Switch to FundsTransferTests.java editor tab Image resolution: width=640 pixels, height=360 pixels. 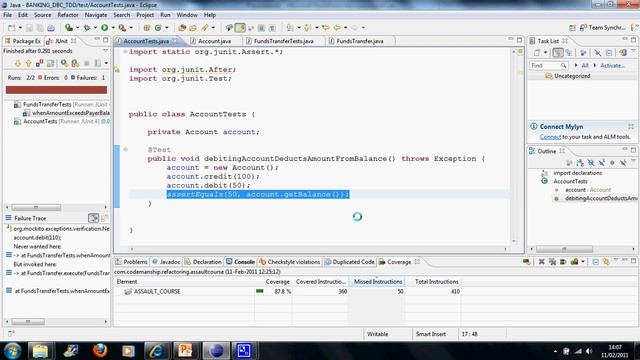click(284, 41)
